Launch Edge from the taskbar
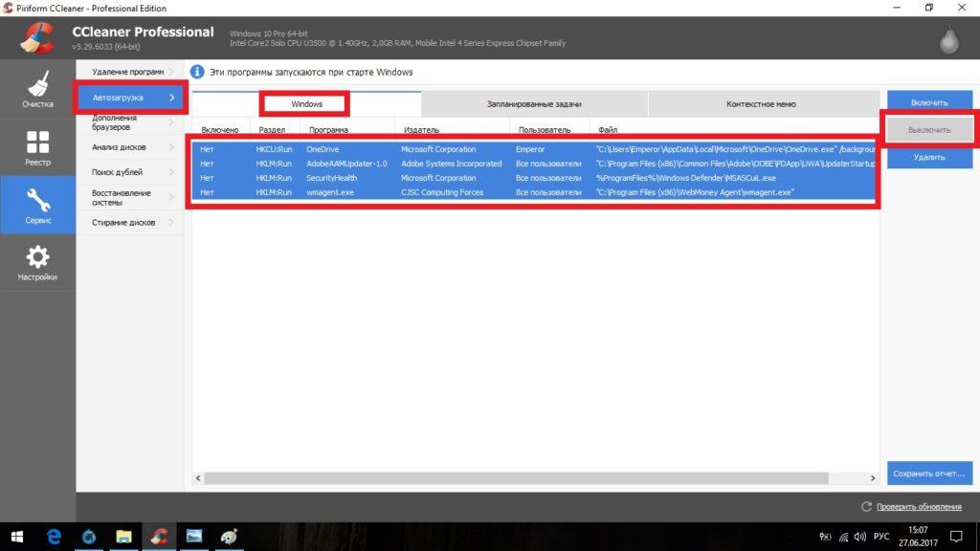This screenshot has width=980, height=551. tap(55, 537)
